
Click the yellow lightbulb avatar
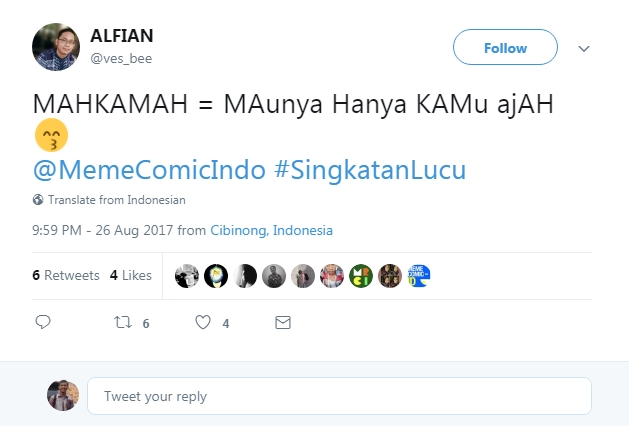coord(216,276)
